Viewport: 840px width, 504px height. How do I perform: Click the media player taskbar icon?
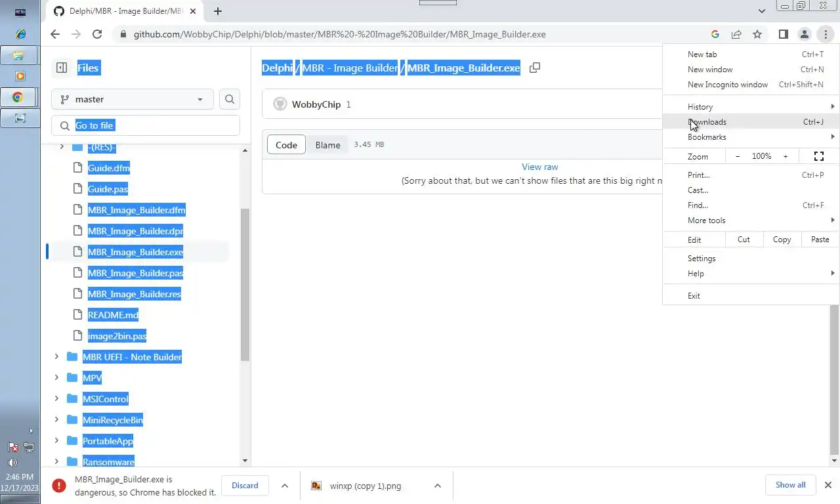pyautogui.click(x=20, y=76)
